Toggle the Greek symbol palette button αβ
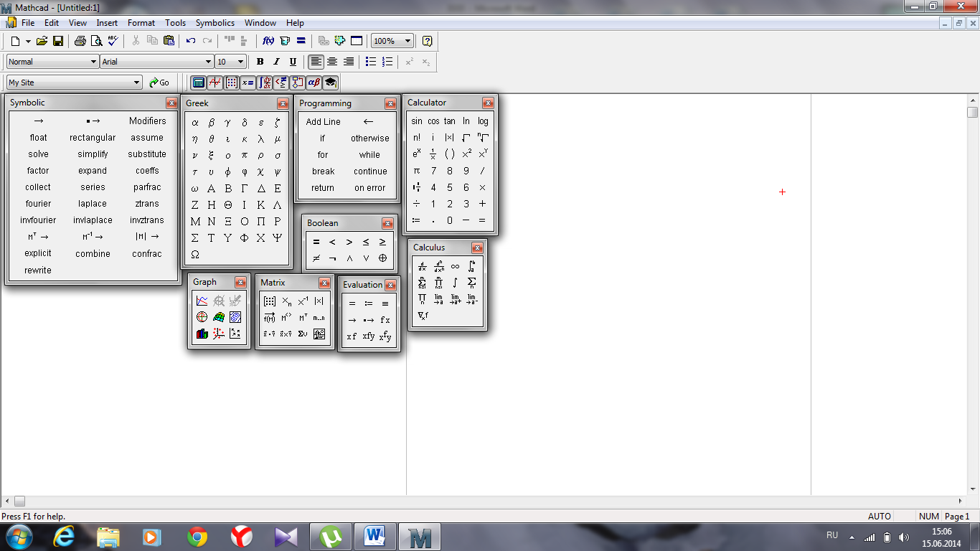This screenshot has height=551, width=980. click(314, 83)
